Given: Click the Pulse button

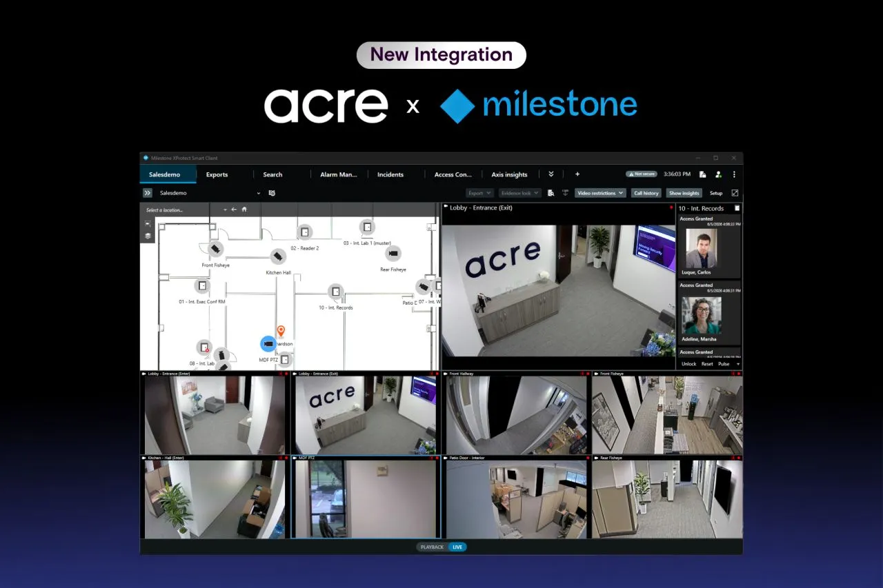Looking at the screenshot, I should pyautogui.click(x=724, y=364).
